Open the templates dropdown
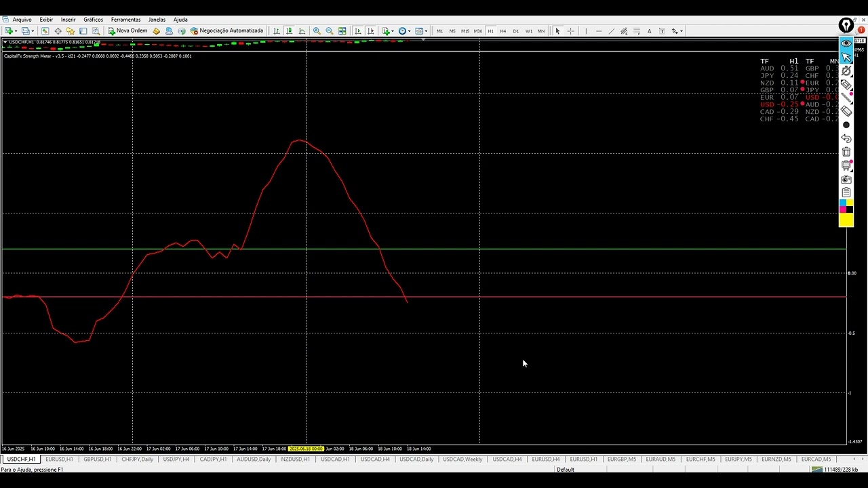 [420, 30]
